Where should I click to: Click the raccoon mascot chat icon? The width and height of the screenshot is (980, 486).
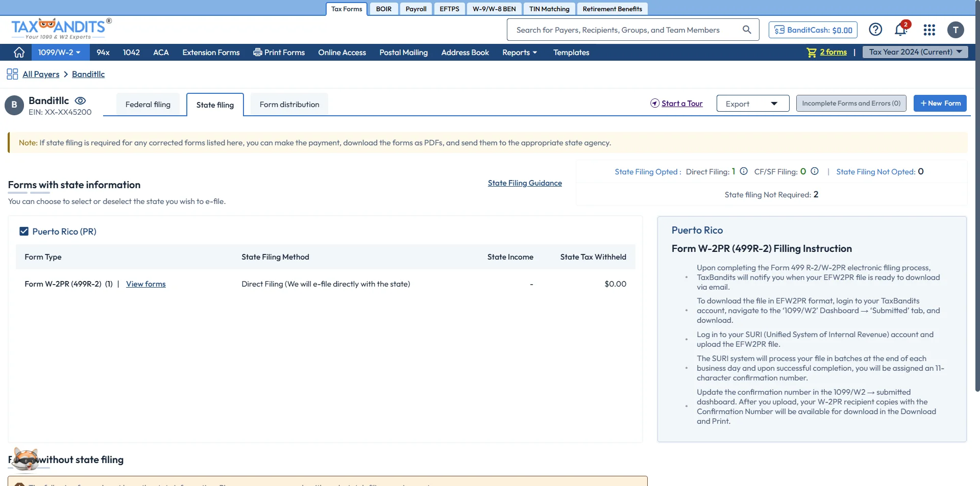click(25, 459)
